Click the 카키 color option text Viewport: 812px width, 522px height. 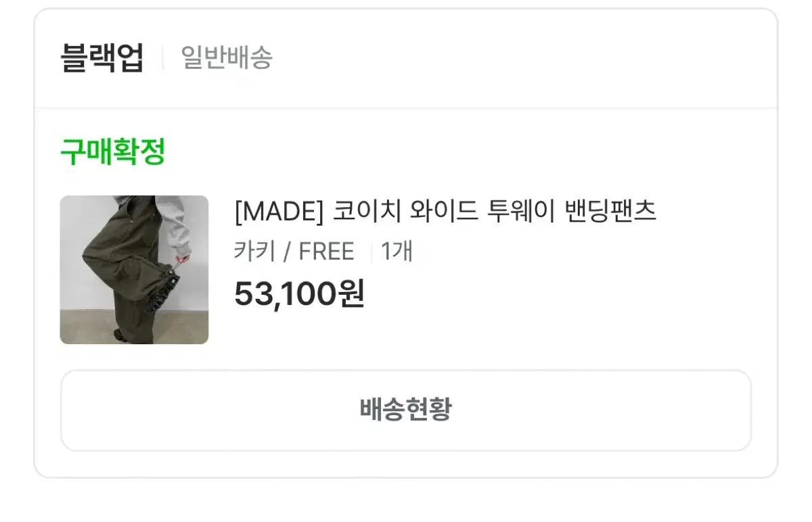(254, 252)
